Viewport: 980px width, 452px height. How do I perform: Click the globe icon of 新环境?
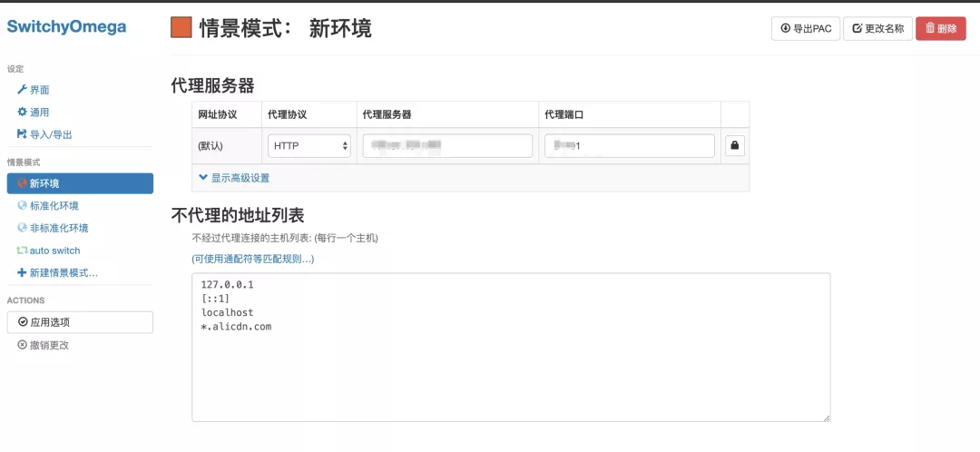click(22, 182)
